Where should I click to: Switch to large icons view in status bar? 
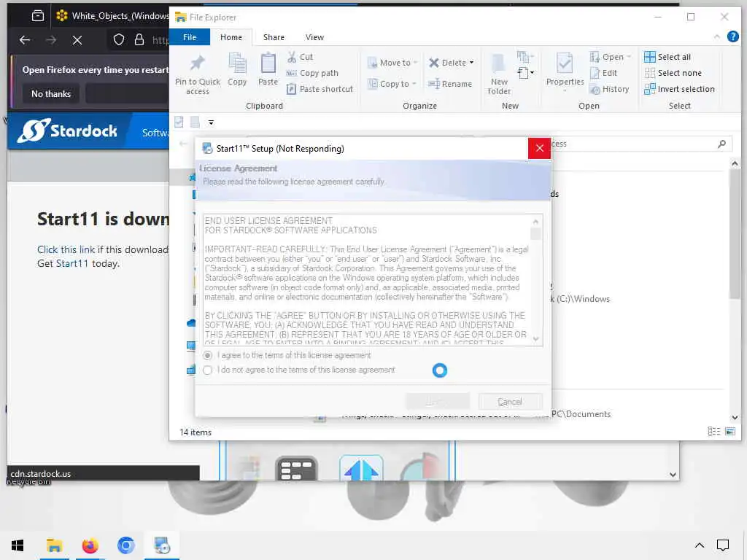729,432
